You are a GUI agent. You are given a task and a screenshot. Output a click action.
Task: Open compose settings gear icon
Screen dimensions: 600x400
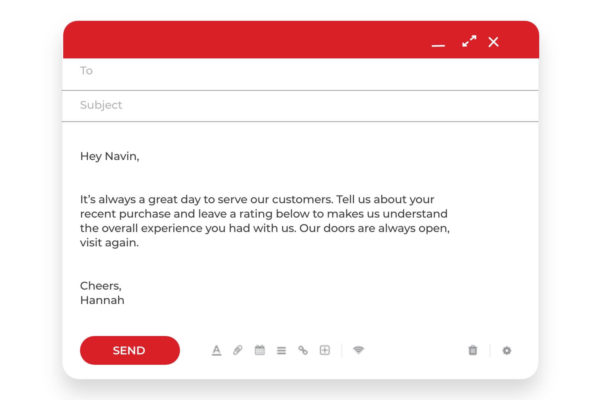pos(507,350)
